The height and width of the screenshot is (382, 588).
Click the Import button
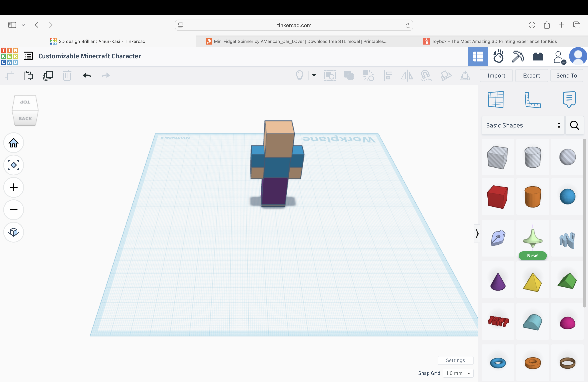(x=496, y=76)
